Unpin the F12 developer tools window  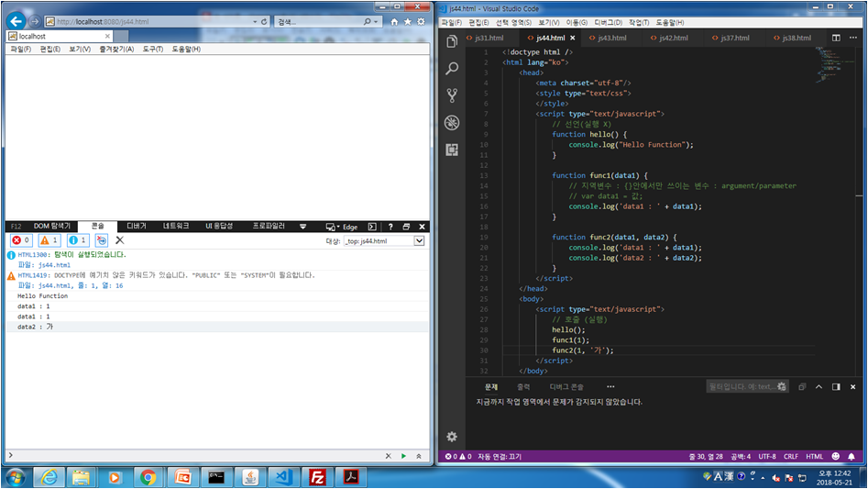(406, 227)
